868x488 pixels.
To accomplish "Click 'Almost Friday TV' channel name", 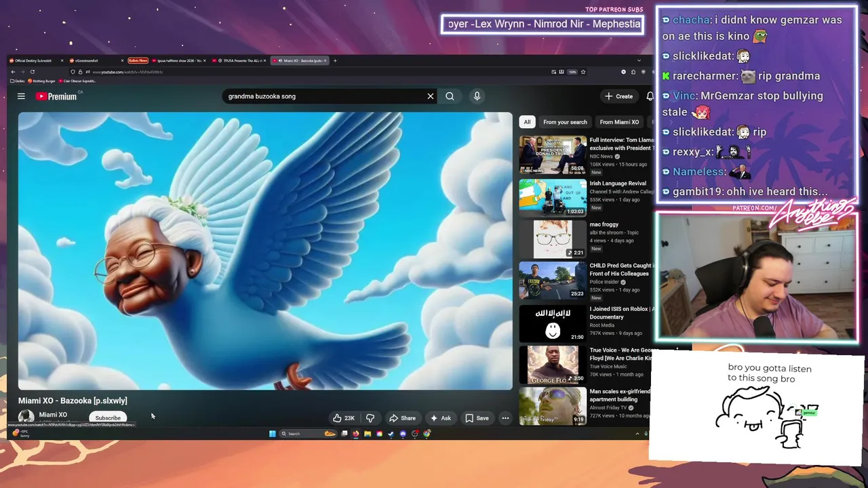I will [608, 407].
